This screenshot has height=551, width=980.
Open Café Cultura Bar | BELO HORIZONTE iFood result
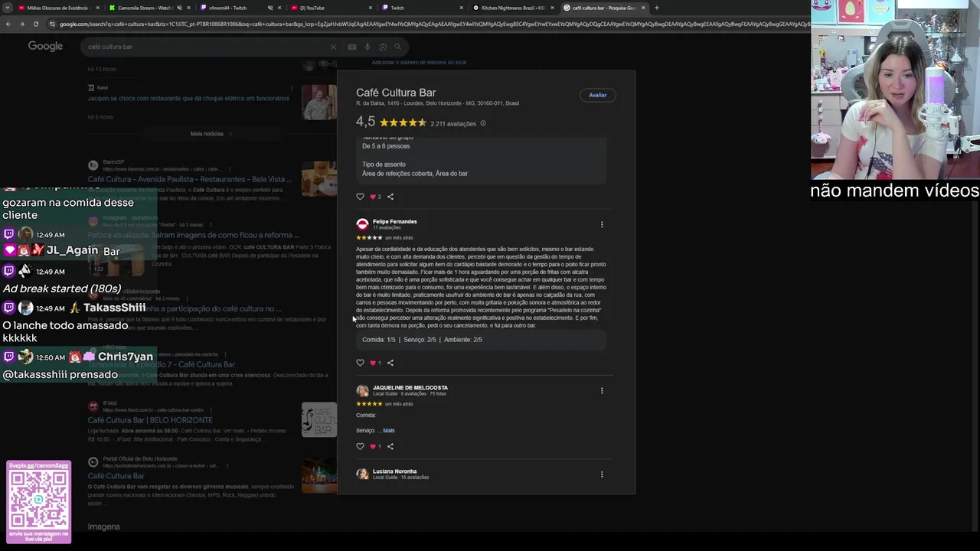(x=150, y=420)
